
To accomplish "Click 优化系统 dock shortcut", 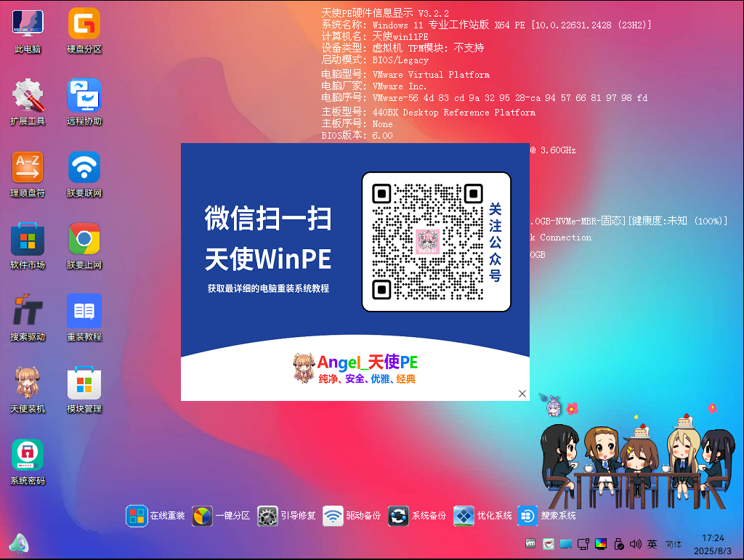I will (x=482, y=516).
